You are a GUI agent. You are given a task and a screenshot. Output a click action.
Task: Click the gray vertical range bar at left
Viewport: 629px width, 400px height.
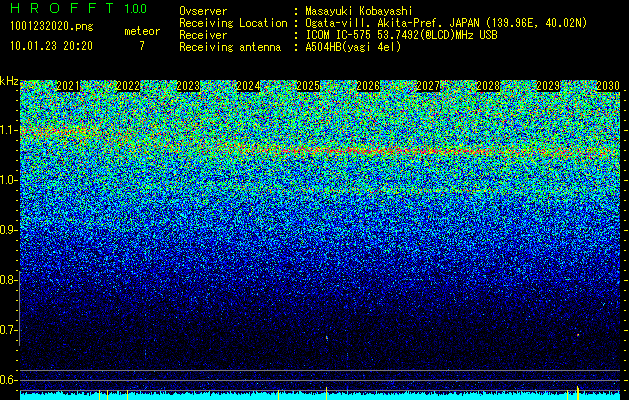click(x=20, y=308)
